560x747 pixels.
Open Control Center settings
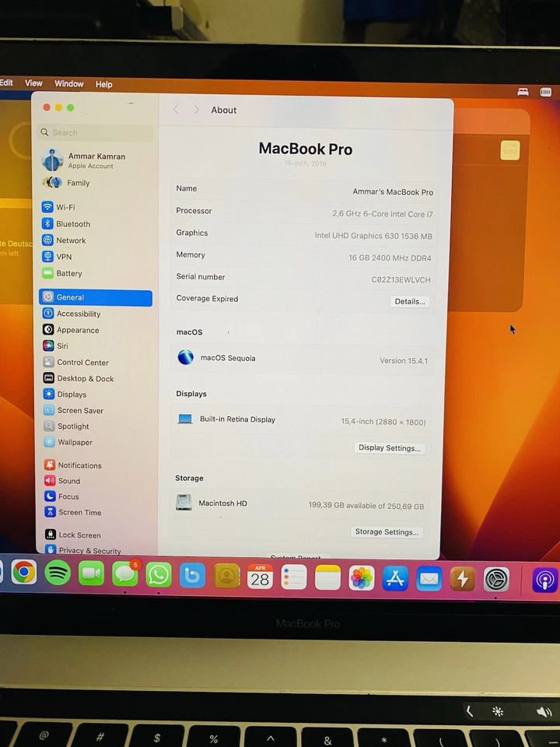coord(75,362)
